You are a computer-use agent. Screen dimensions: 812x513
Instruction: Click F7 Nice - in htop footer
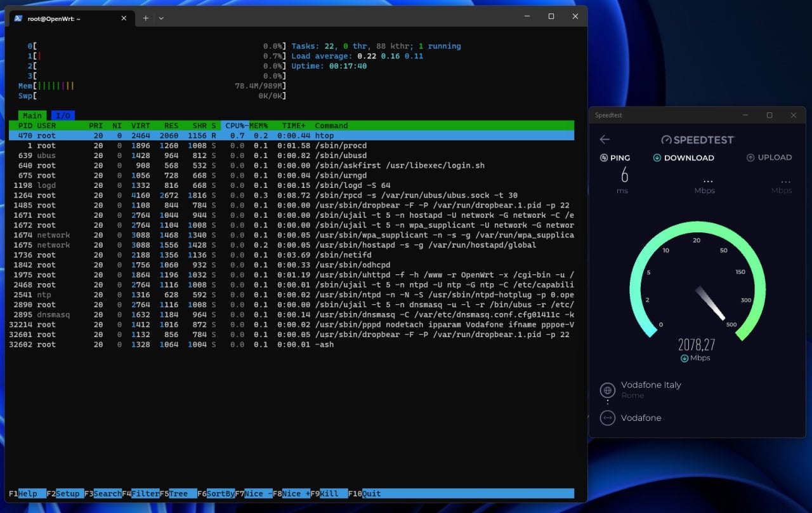coord(254,493)
